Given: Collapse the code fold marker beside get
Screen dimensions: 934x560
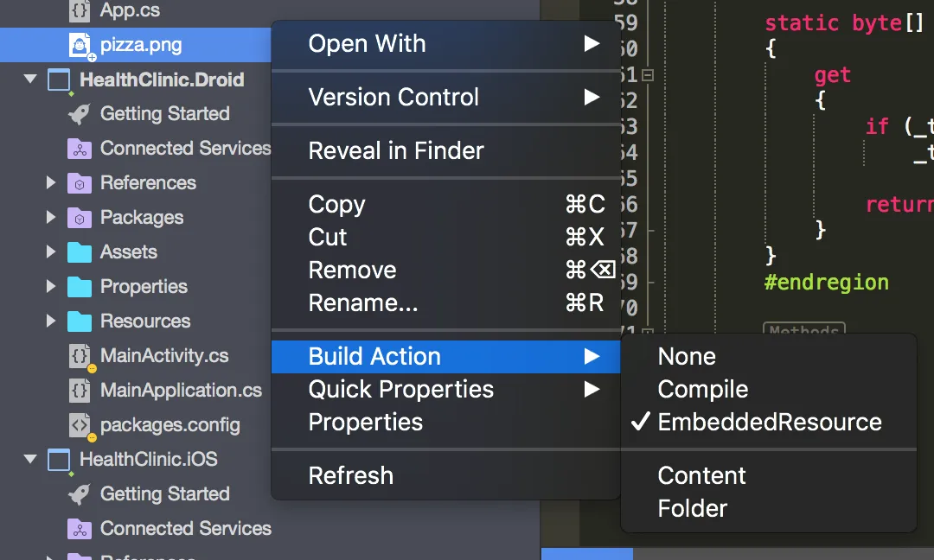Looking at the screenshot, I should coord(647,75).
